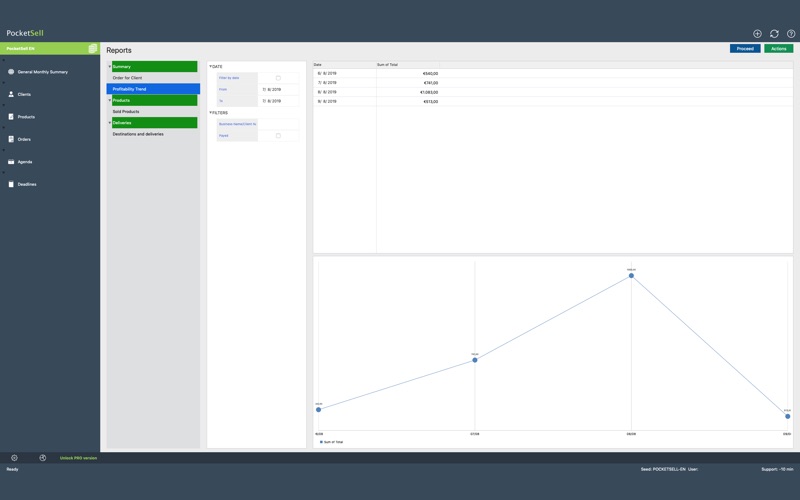
Task: Select the PocketSell EN green header
Action: (50, 48)
